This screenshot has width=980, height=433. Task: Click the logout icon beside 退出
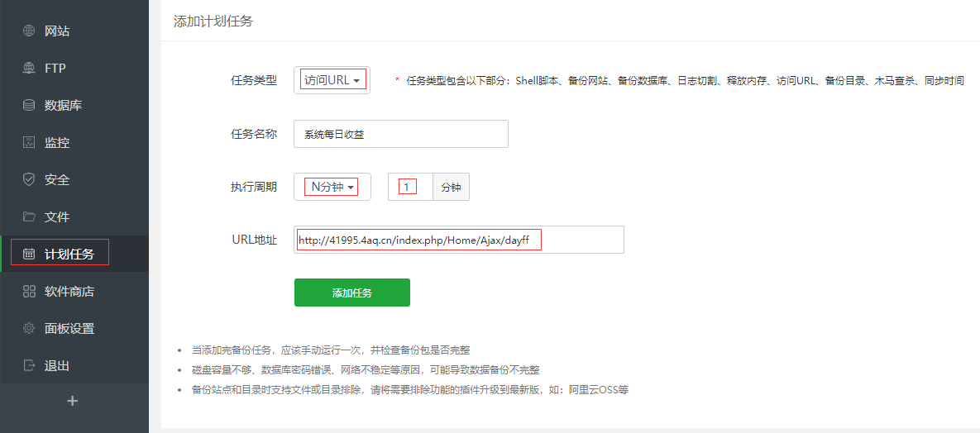29,366
